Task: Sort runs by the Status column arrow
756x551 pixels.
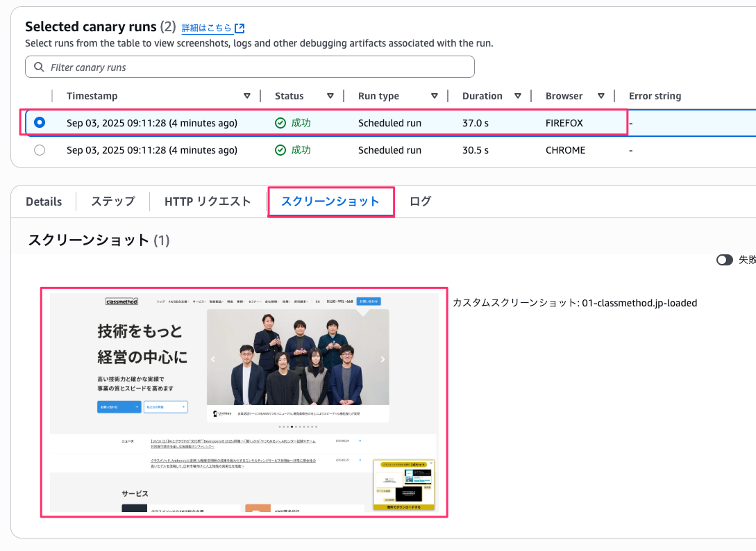Action: pos(330,96)
